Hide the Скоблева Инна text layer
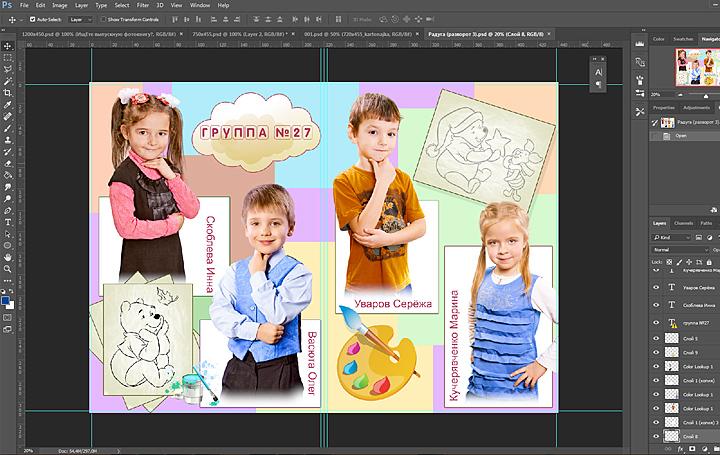Image resolution: width=720 pixels, height=455 pixels. (x=656, y=305)
